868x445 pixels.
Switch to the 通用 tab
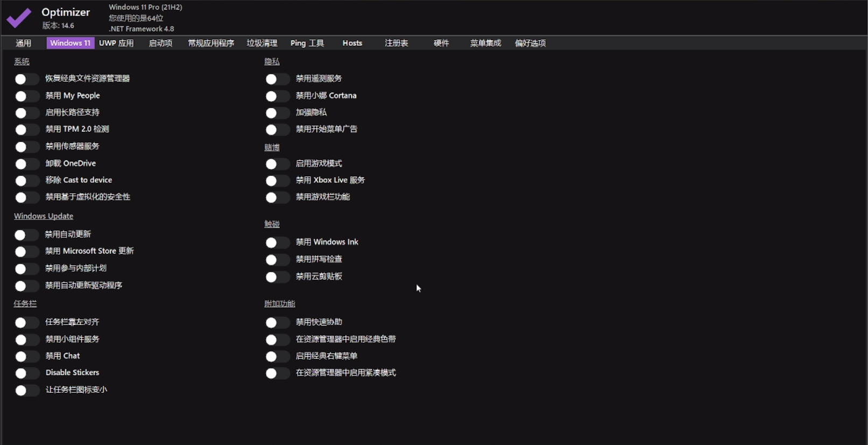coord(24,43)
